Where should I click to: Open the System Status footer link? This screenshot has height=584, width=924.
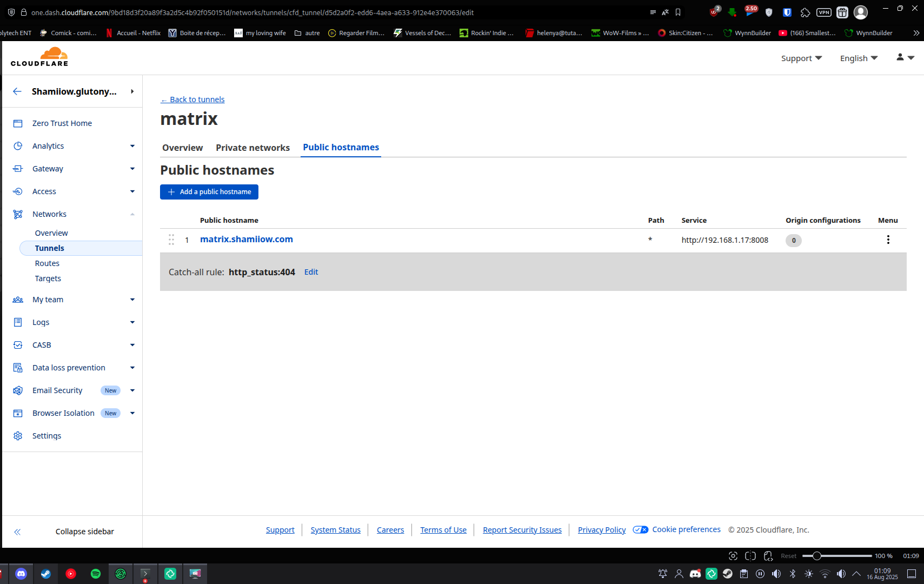click(336, 530)
